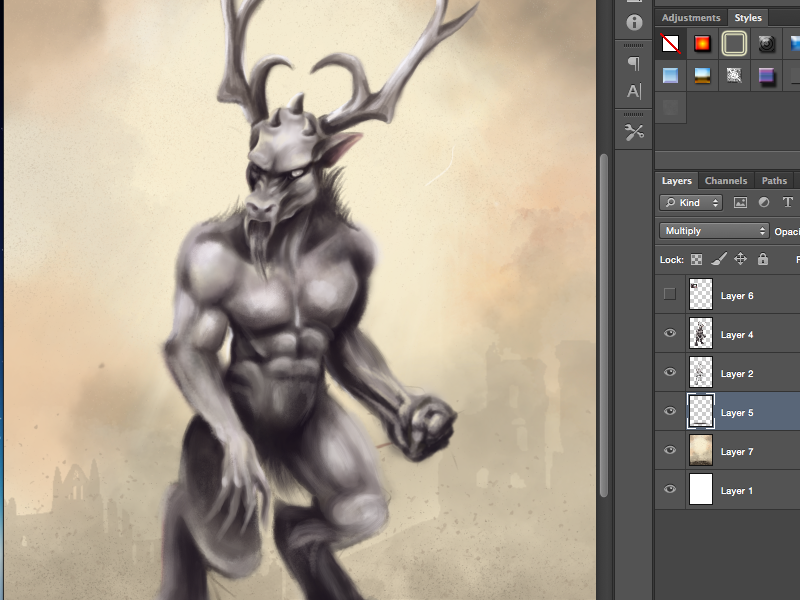
Task: Click the lock all padlock icon
Action: [x=763, y=259]
